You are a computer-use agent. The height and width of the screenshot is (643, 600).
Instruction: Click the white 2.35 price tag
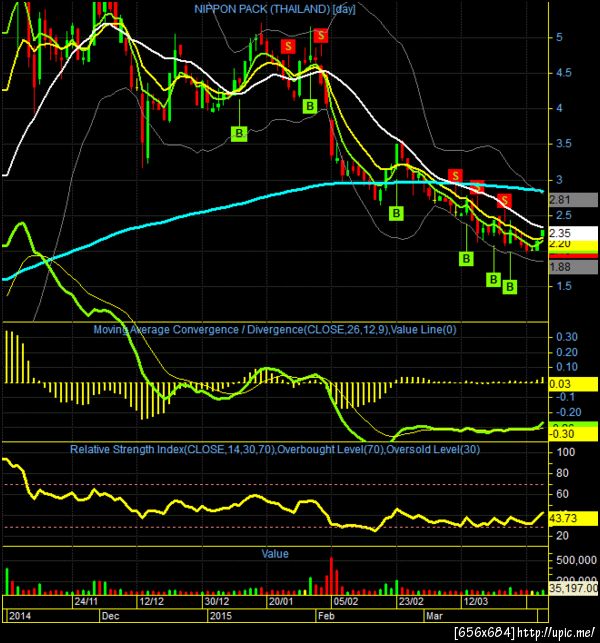(573, 233)
